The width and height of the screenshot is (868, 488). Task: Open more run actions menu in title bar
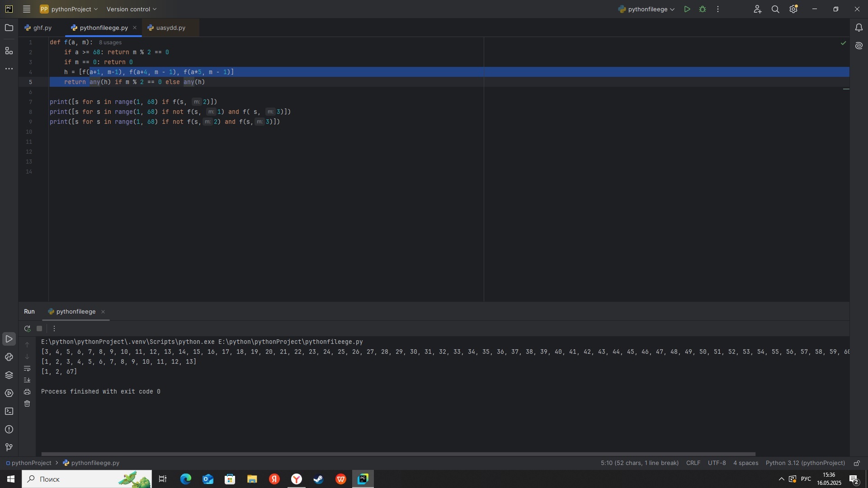(718, 9)
